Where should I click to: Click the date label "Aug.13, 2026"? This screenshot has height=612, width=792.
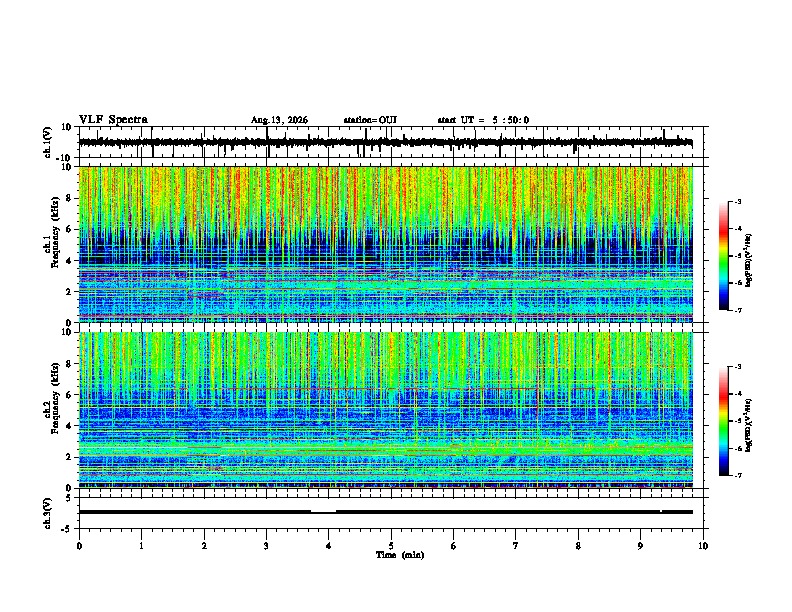tap(279, 120)
